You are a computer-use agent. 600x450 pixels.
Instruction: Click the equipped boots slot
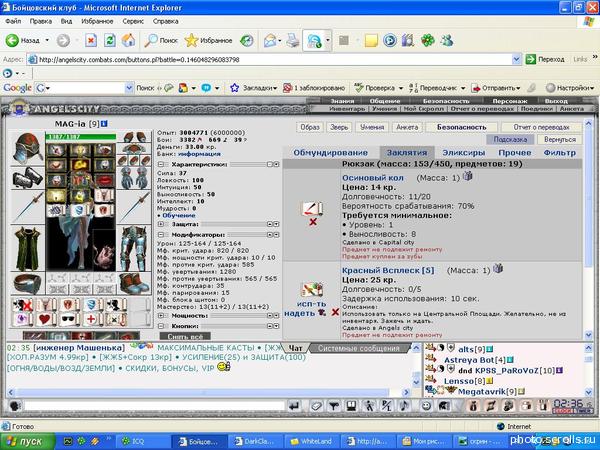pyautogui.click(x=134, y=284)
